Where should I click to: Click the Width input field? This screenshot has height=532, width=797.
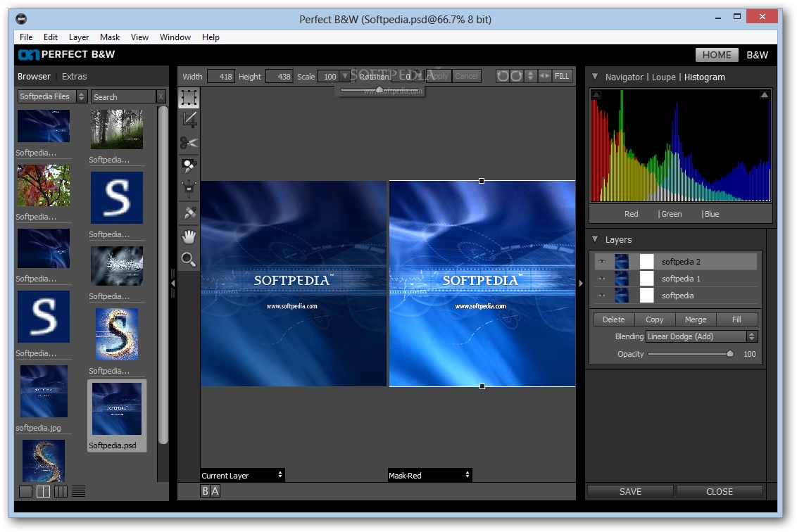pos(220,77)
